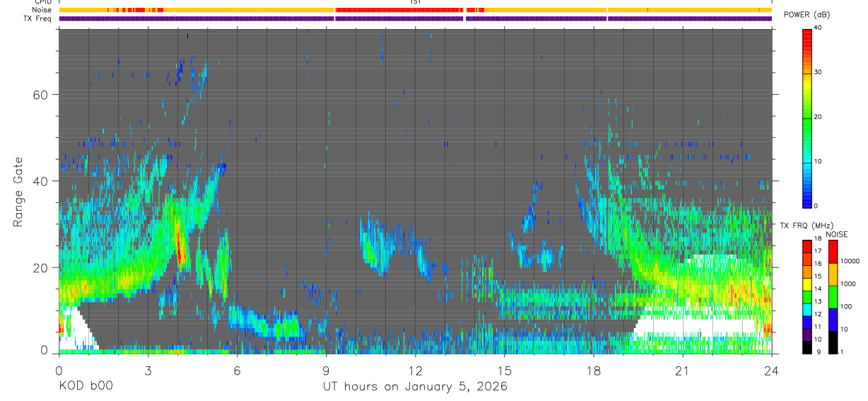This screenshot has height=401, width=868.
Task: Click the 21 hour x-axis tick label
Action: coord(683,371)
